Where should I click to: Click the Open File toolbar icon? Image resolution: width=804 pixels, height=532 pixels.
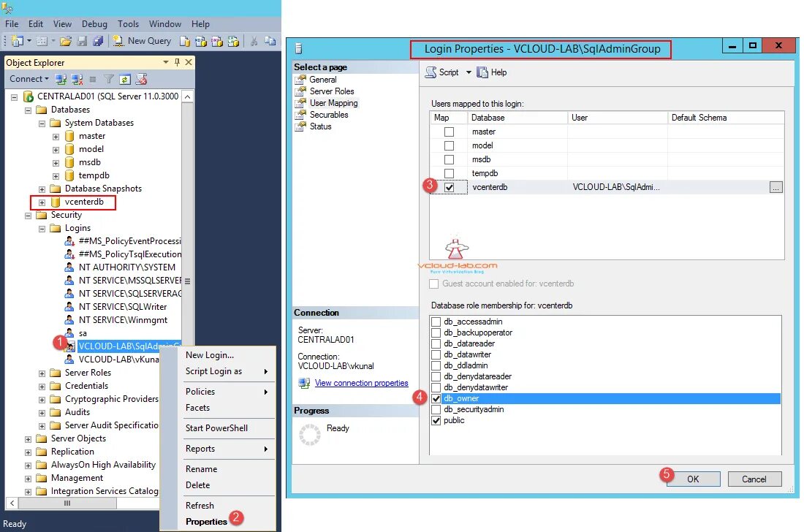point(65,41)
